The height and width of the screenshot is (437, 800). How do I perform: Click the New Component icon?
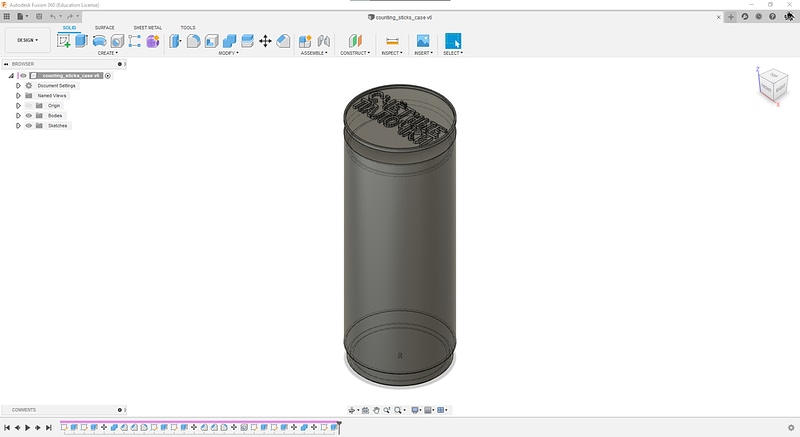[x=305, y=41]
